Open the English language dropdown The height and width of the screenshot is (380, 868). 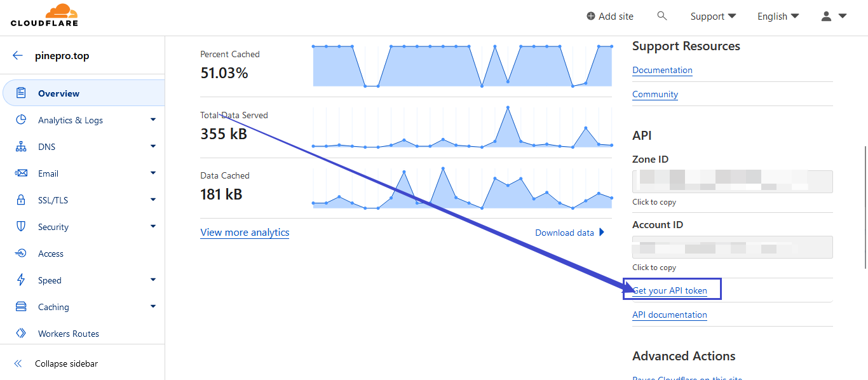[x=778, y=17]
